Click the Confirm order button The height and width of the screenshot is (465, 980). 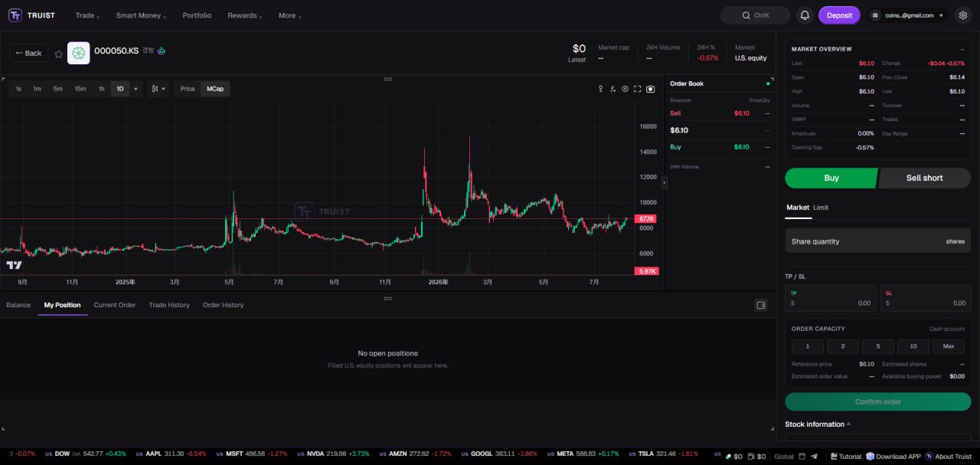[877, 401]
